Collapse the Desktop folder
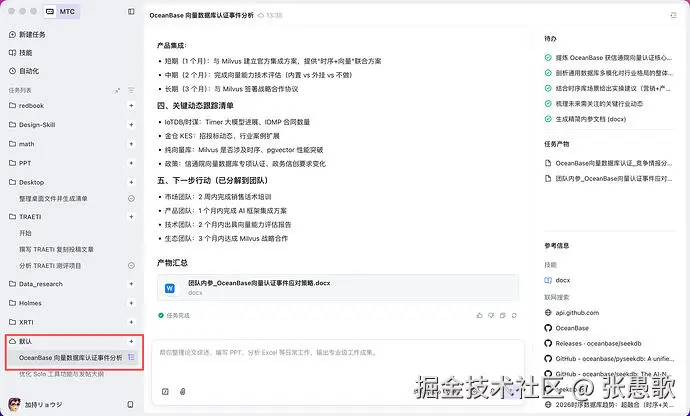 26,182
